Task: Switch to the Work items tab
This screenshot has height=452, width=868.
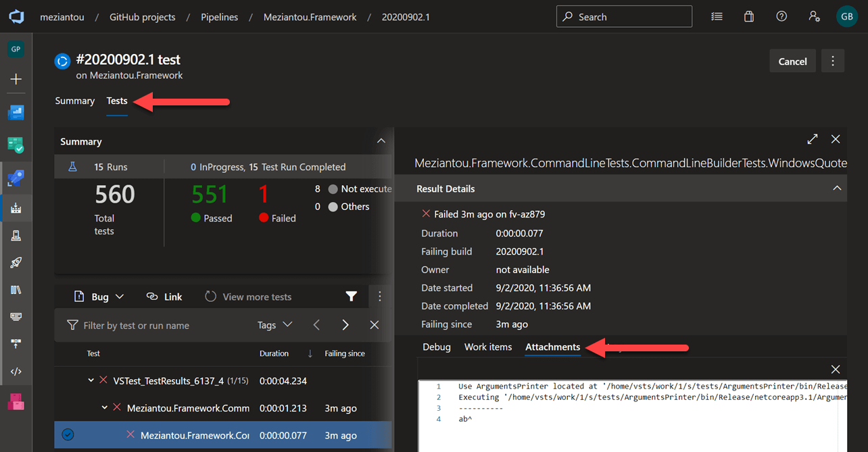Action: tap(487, 347)
